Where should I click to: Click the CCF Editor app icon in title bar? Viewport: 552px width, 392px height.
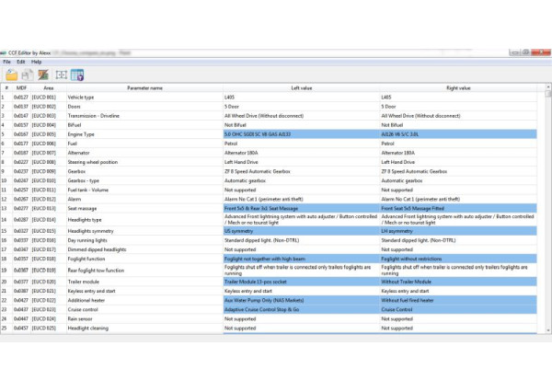click(x=6, y=52)
